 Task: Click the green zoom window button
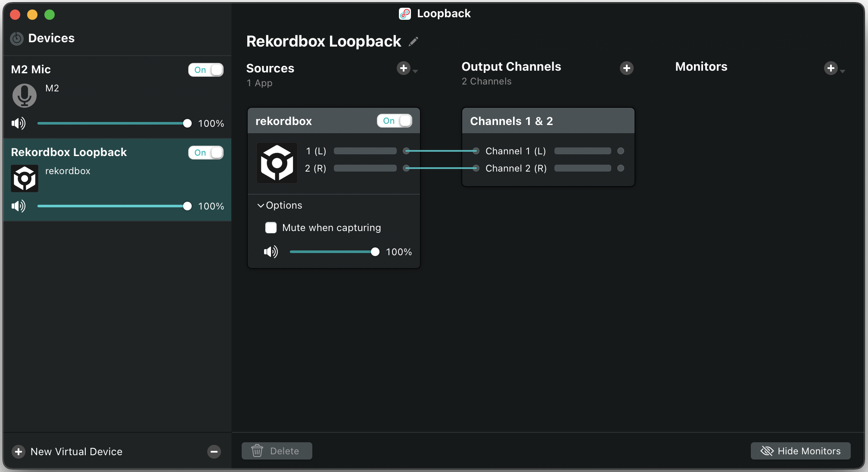coord(50,15)
